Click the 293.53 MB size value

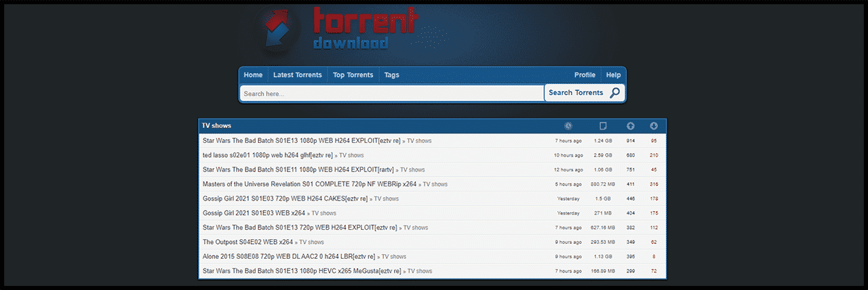pos(603,242)
